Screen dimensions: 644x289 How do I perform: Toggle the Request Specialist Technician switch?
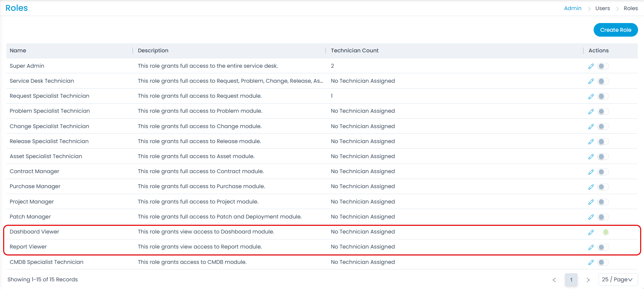tap(603, 96)
